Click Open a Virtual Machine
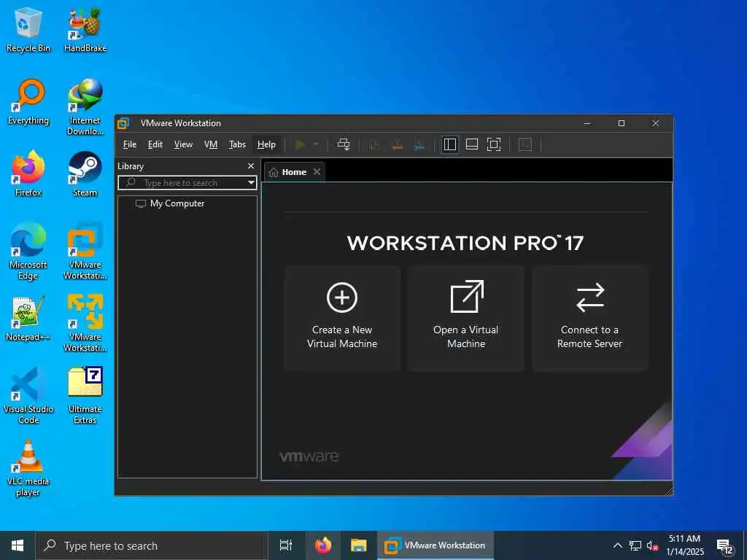Image resolution: width=747 pixels, height=560 pixels. [466, 318]
